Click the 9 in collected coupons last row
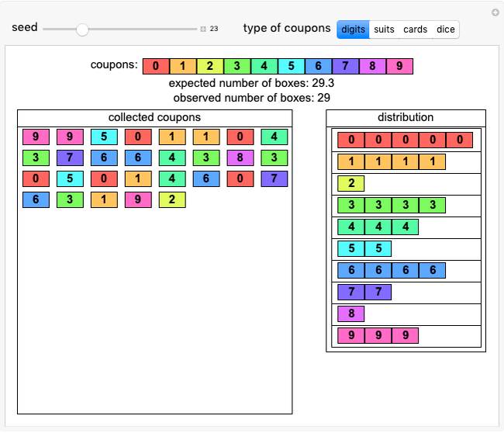 138,199
